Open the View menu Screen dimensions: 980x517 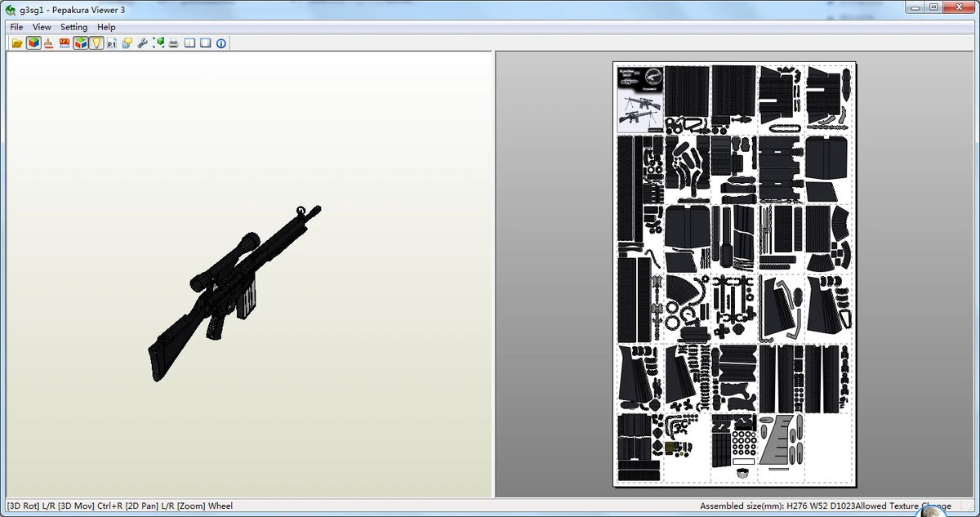click(x=42, y=27)
